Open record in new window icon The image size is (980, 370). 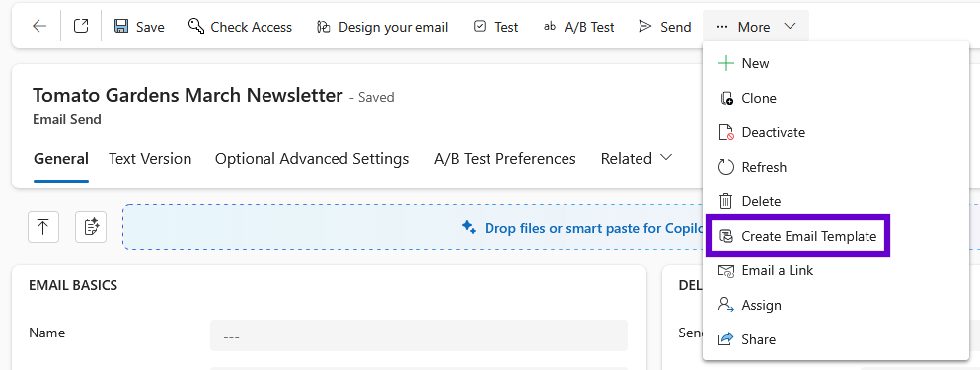tap(81, 27)
